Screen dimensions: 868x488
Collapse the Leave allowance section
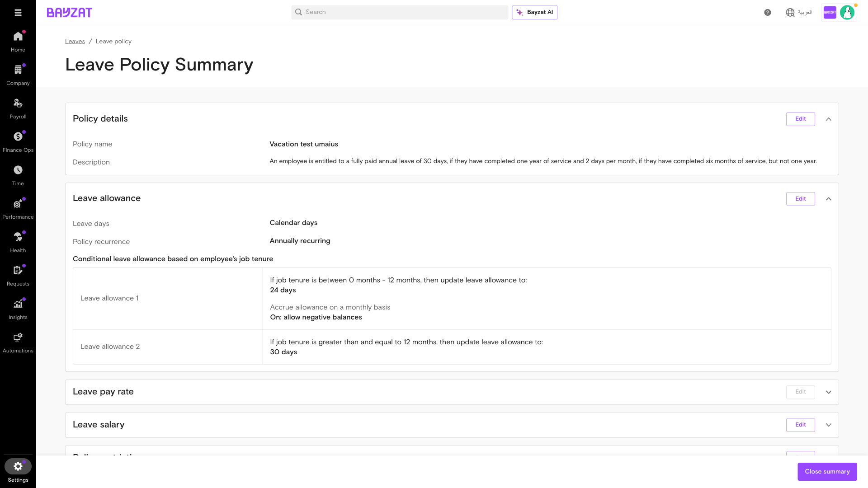[x=829, y=199]
